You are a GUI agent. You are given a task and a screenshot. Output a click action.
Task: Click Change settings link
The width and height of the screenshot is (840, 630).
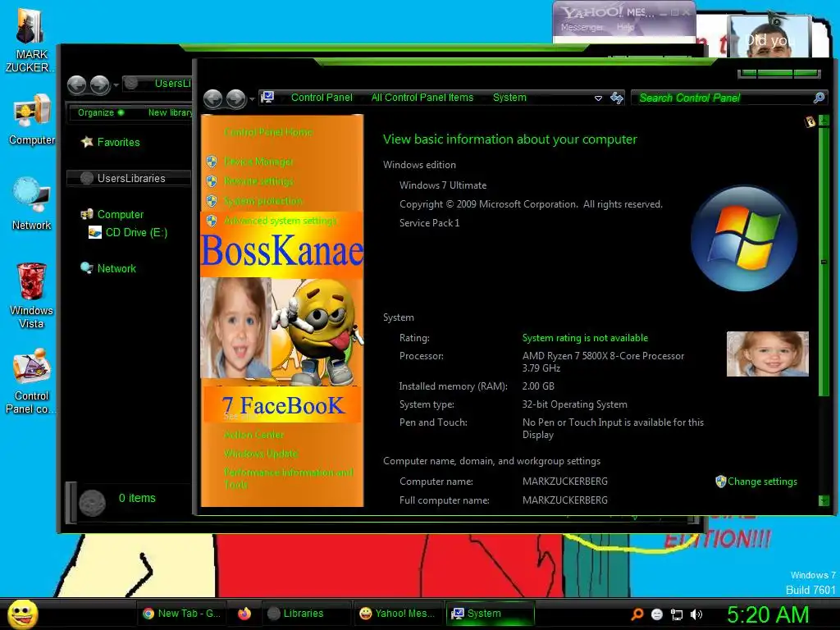tap(762, 481)
